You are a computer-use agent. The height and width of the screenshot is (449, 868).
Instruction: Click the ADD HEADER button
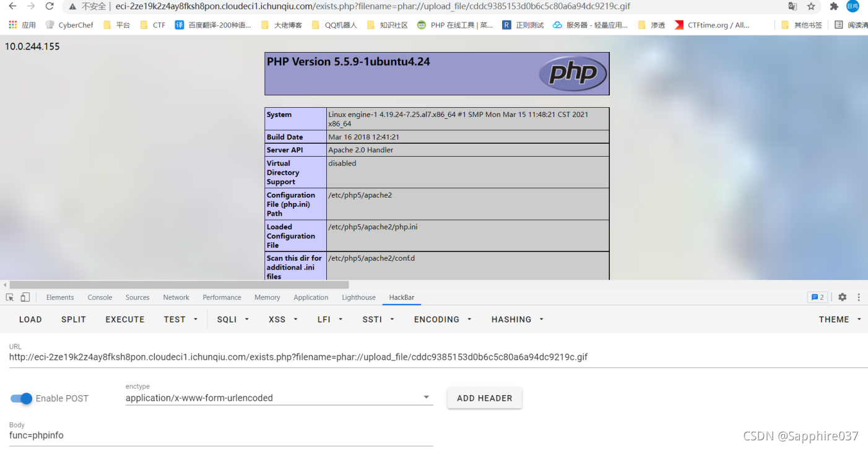coord(485,398)
